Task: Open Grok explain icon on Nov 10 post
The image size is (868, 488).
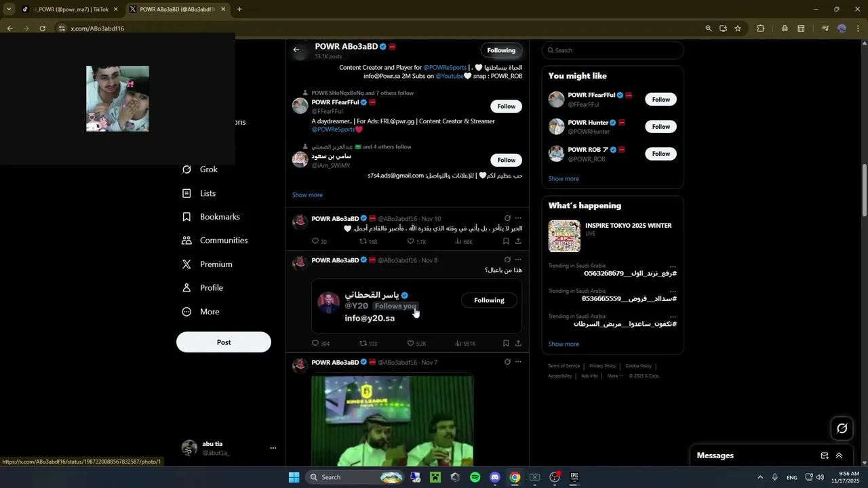Action: click(x=507, y=218)
